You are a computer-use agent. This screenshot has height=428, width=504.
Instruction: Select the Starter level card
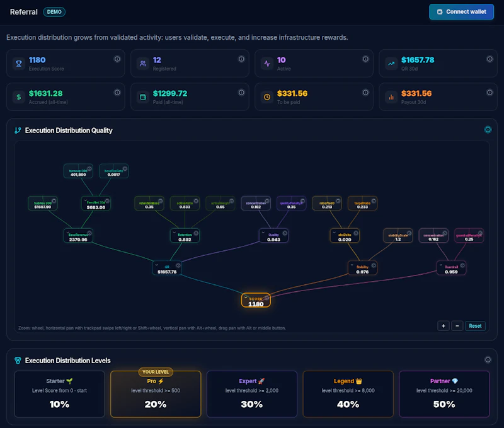pos(59,394)
